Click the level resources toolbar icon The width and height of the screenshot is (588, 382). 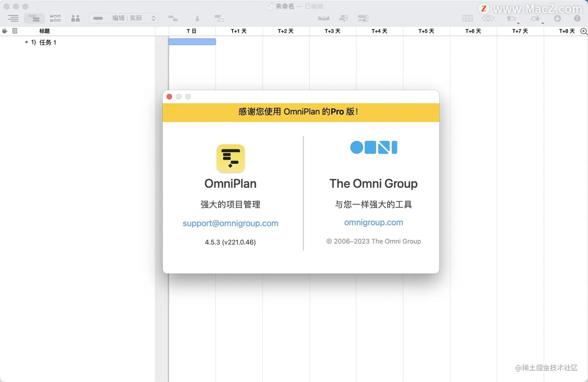(324, 18)
